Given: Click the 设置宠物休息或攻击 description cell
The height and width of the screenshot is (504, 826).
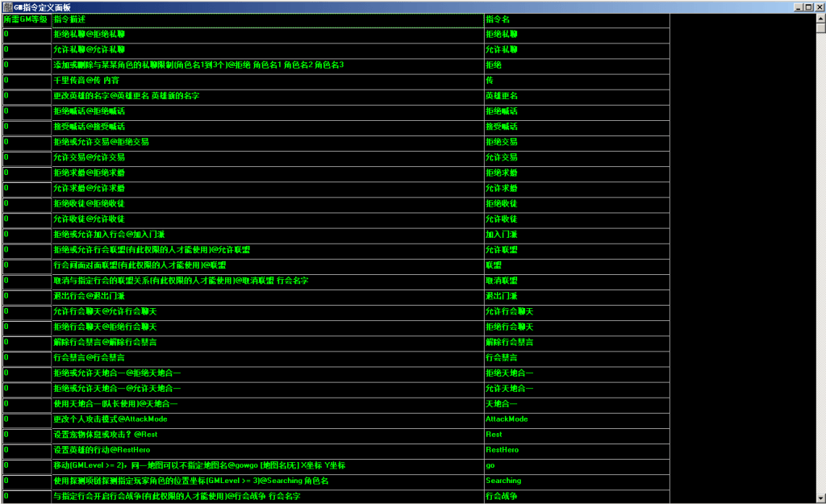Looking at the screenshot, I should coord(267,435).
